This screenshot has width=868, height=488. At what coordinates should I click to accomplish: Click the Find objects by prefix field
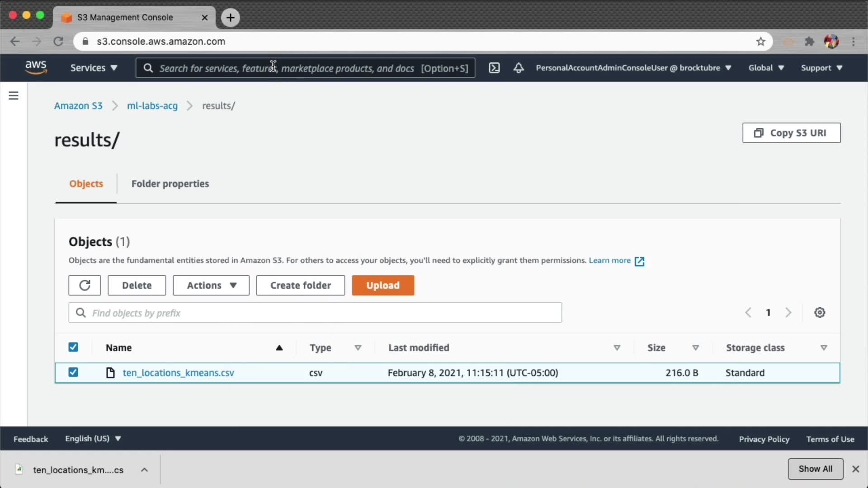(x=315, y=313)
